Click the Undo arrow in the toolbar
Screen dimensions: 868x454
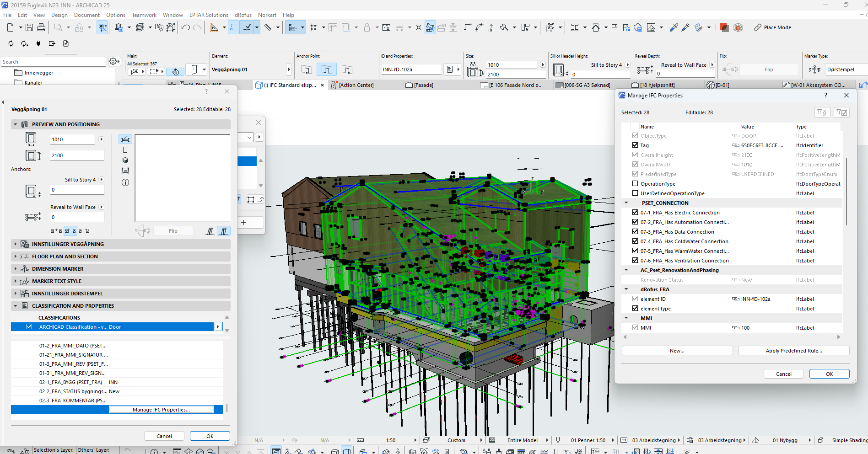[185, 27]
